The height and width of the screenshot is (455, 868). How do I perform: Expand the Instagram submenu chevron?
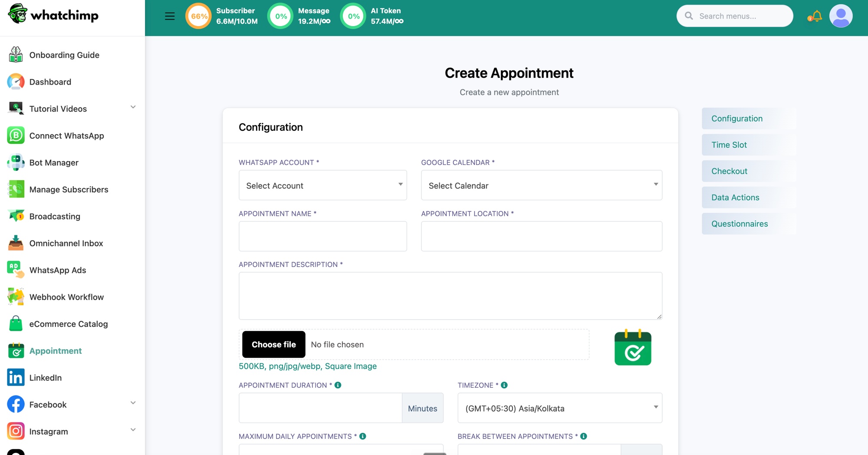(133, 430)
